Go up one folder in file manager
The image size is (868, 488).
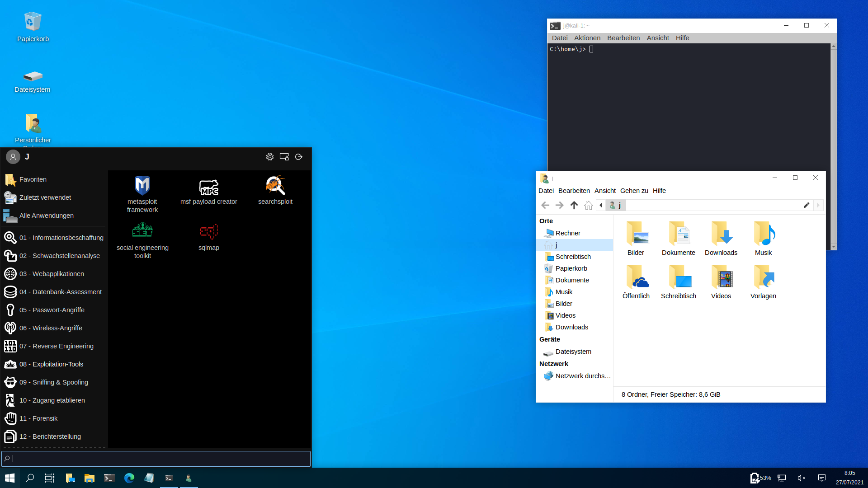(x=574, y=205)
